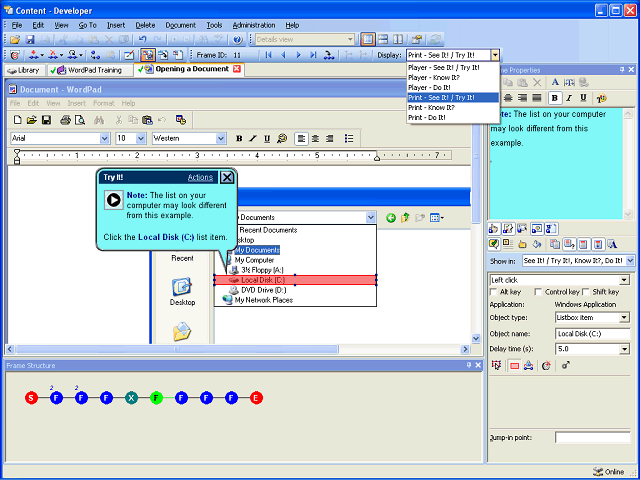Open the Details view dropdown
The image size is (640, 480).
click(x=350, y=40)
